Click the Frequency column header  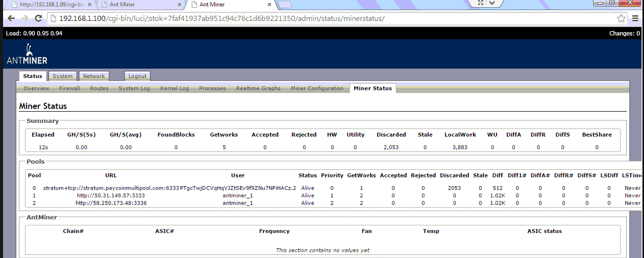point(275,231)
